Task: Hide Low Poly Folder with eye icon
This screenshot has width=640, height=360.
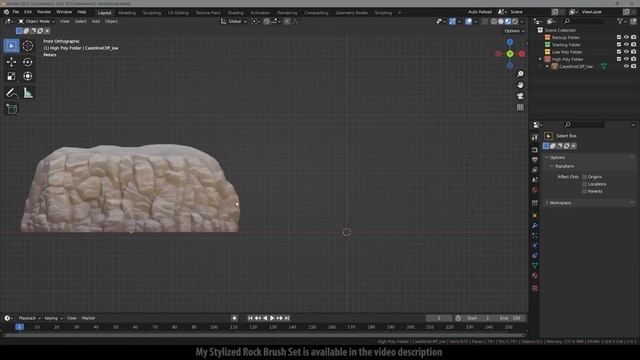Action: pos(626,52)
